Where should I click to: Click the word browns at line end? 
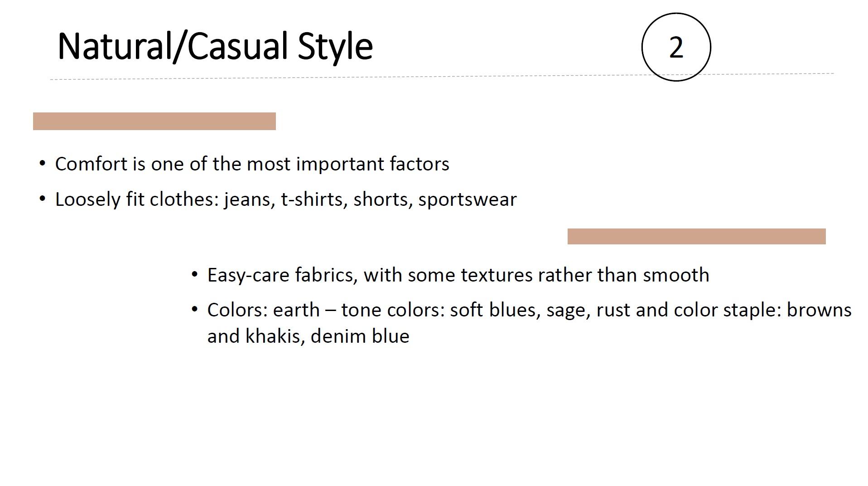819,310
